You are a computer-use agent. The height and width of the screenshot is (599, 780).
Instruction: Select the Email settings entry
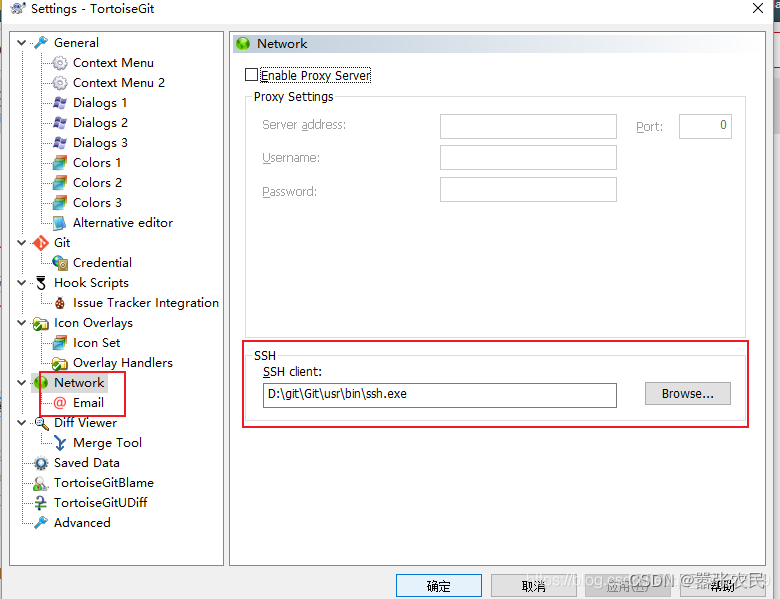click(x=89, y=402)
